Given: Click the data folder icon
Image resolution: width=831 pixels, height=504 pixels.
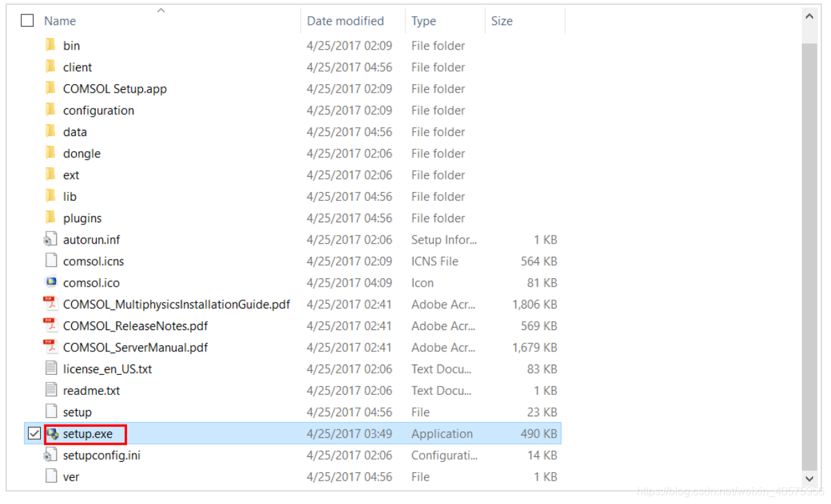Looking at the screenshot, I should coord(50,131).
